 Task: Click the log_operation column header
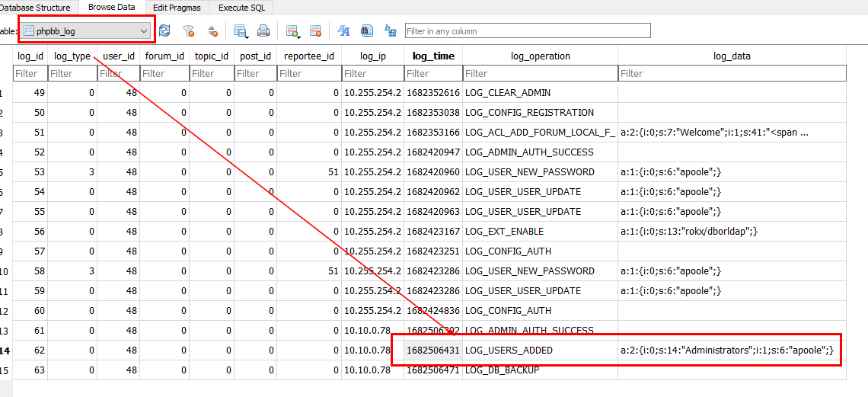click(x=540, y=56)
